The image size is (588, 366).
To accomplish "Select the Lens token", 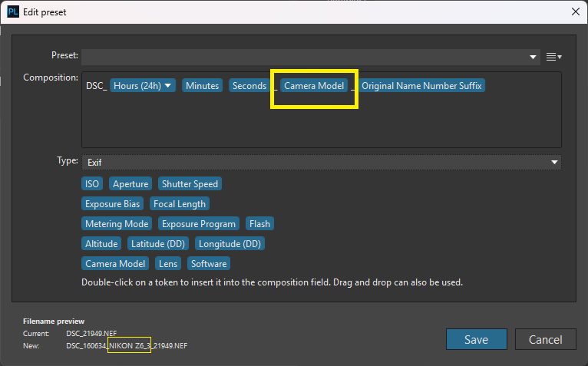I will tap(167, 264).
